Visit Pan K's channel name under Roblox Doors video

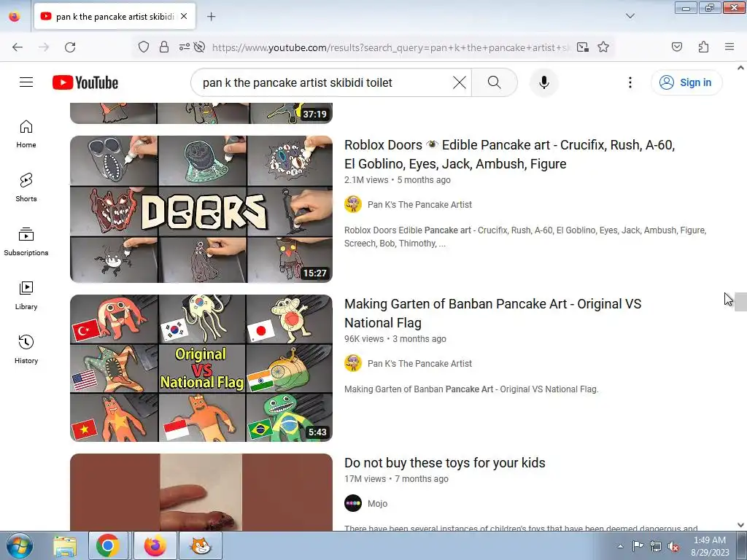[x=419, y=205]
